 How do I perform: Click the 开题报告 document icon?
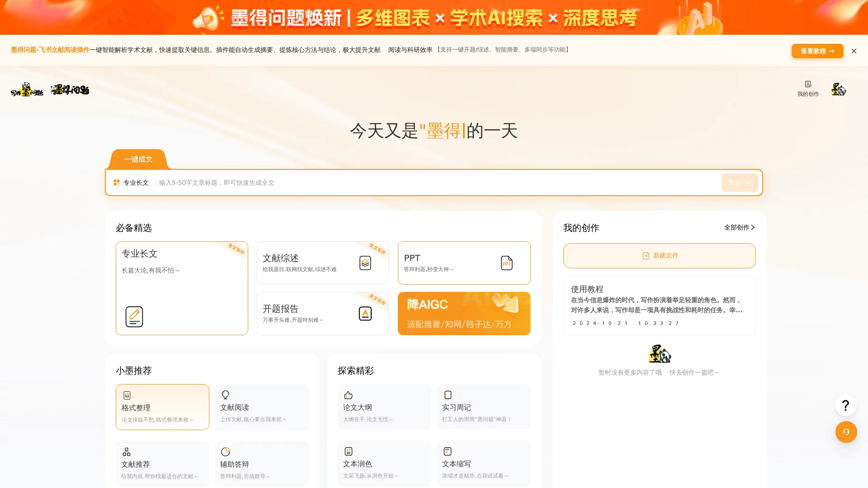click(365, 313)
